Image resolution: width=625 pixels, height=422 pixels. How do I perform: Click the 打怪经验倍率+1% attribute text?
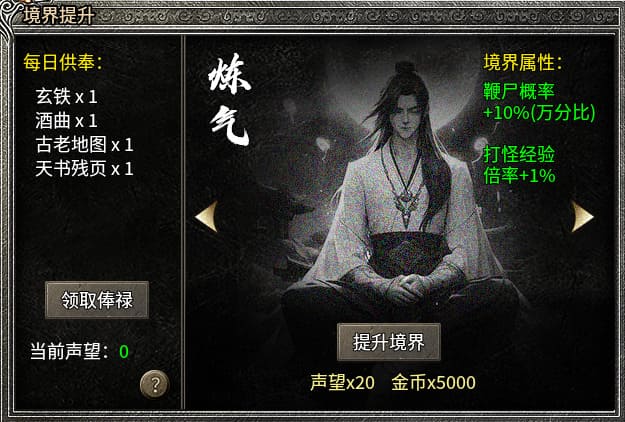click(x=519, y=165)
